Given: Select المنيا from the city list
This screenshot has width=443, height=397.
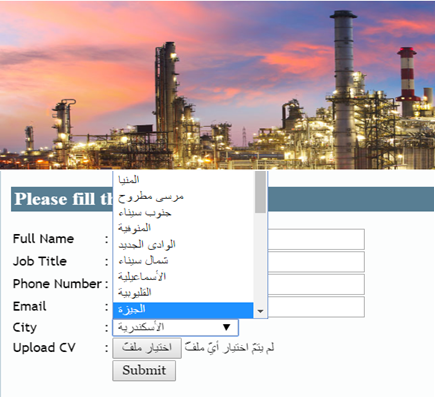Looking at the screenshot, I should (183, 180).
